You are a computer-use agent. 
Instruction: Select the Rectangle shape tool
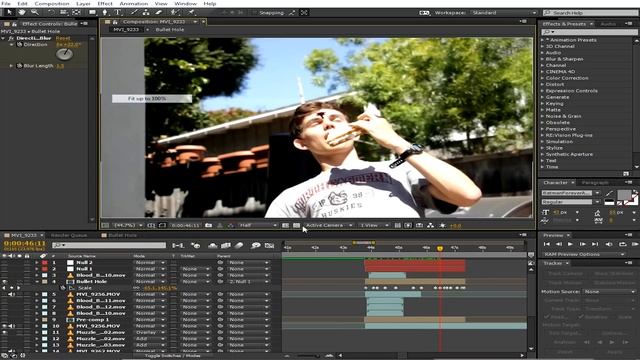(x=93, y=13)
